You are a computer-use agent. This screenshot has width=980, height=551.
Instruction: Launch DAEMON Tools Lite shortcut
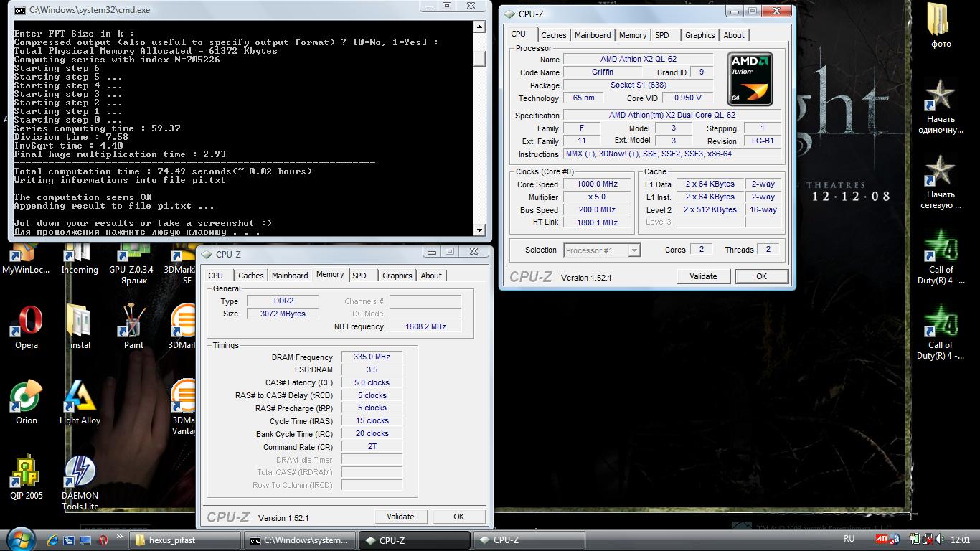(x=80, y=482)
